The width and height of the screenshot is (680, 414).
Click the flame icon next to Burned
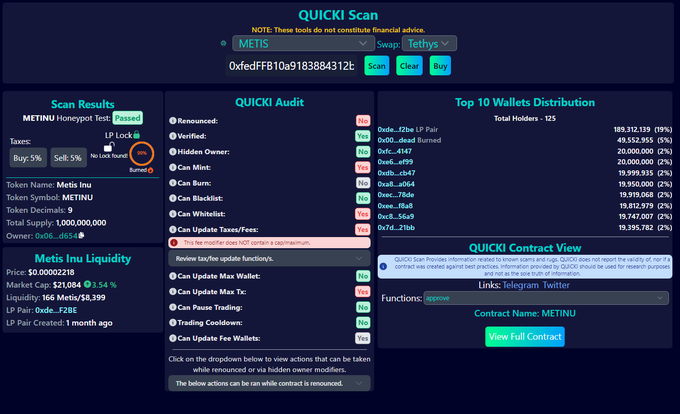[x=150, y=170]
